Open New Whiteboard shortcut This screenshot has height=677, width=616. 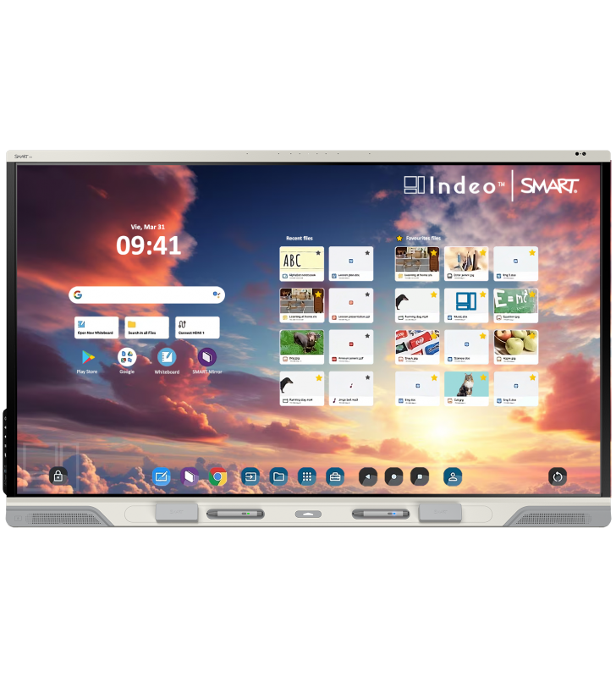click(96, 327)
